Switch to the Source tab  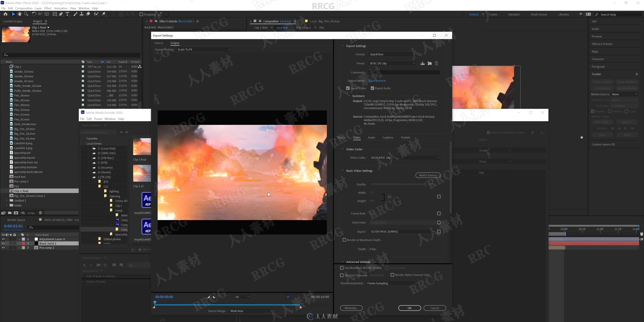[x=159, y=43]
